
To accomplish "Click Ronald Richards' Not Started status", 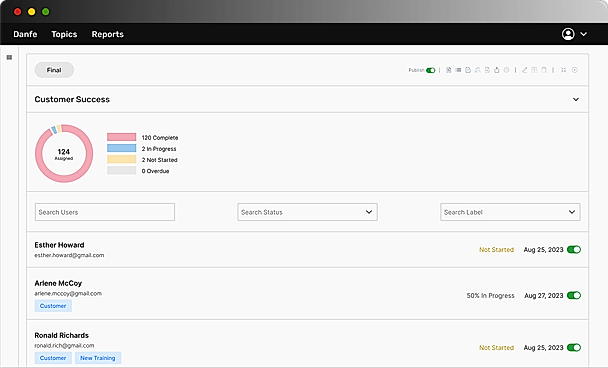I will click(496, 348).
